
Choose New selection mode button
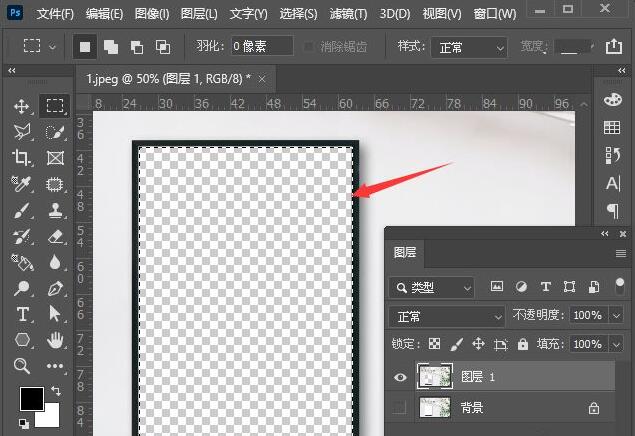[85, 47]
